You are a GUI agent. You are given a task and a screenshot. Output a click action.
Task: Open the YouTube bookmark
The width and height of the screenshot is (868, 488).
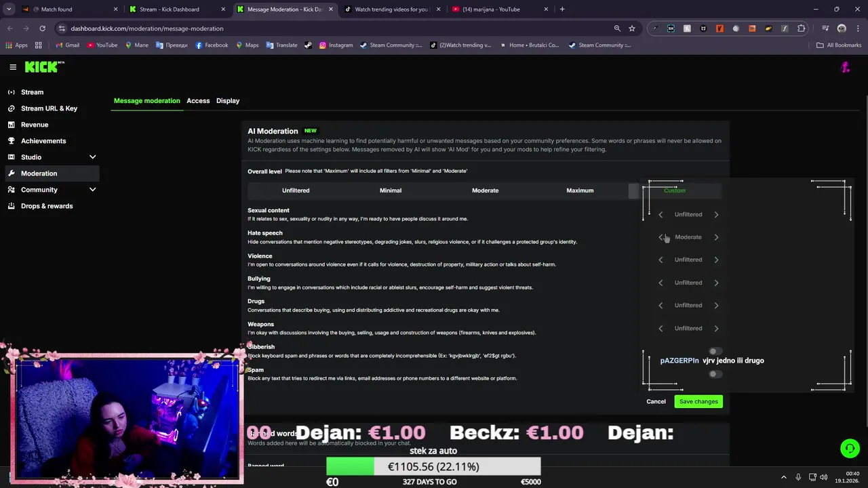coord(102,45)
